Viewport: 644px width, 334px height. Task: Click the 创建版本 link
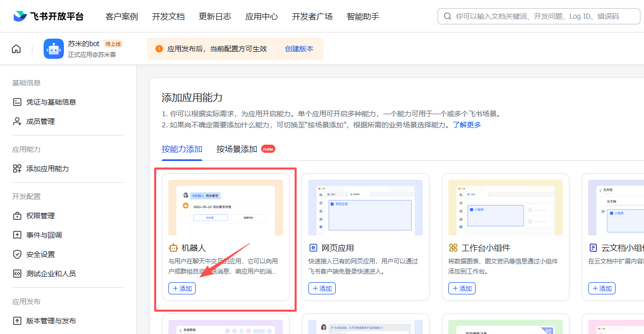(x=299, y=49)
